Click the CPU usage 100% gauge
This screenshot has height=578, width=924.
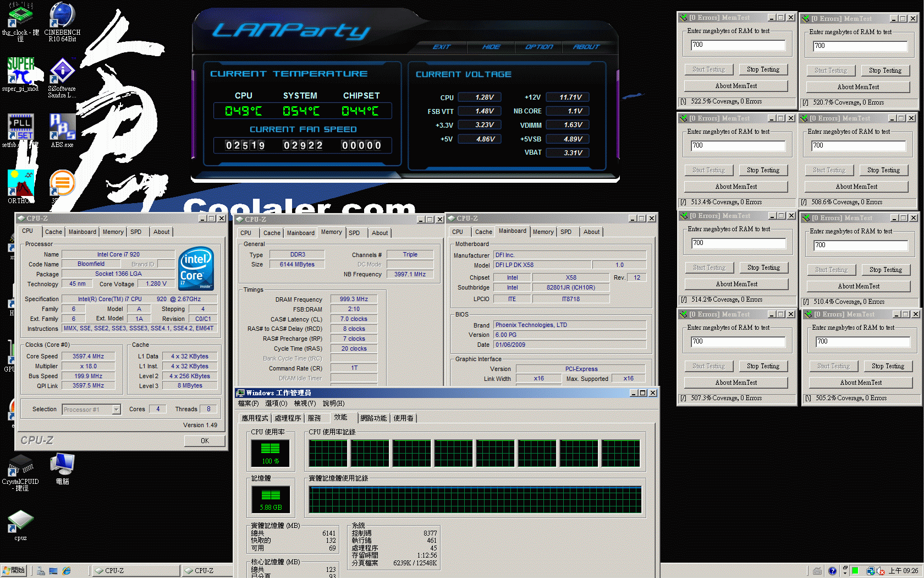(x=270, y=454)
